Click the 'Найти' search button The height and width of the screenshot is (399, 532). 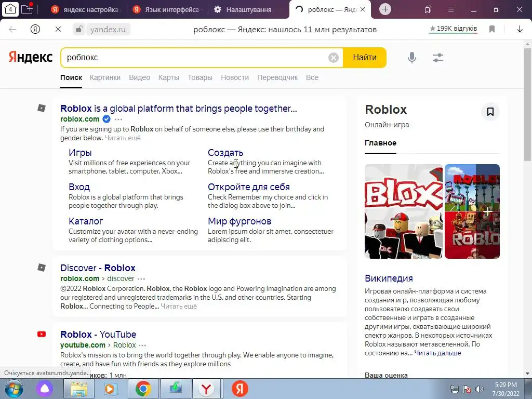point(365,58)
